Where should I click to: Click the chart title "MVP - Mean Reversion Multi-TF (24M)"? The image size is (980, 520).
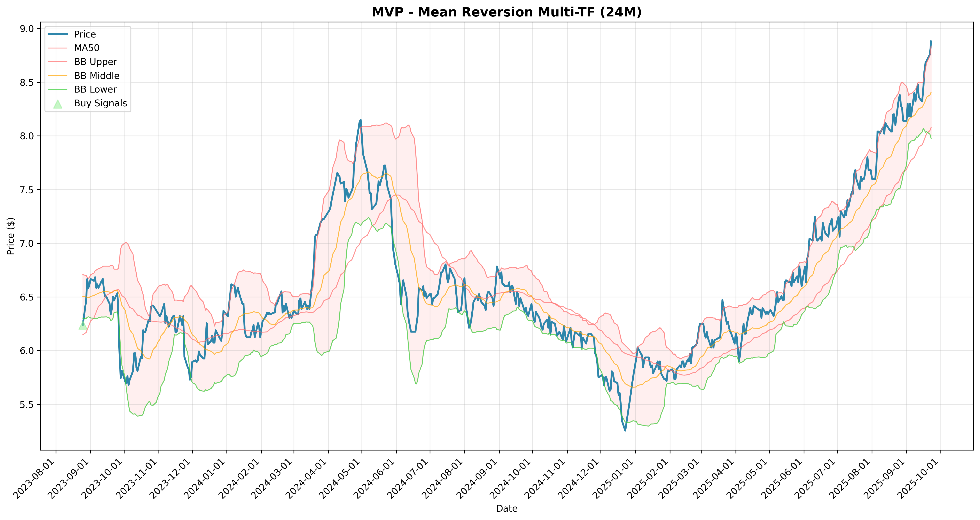click(x=506, y=12)
